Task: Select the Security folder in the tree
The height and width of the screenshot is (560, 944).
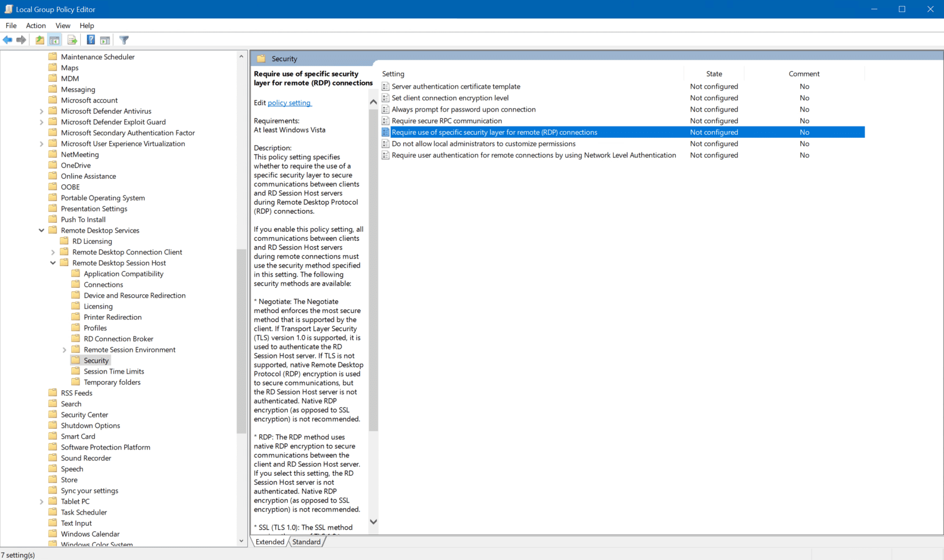Action: click(96, 360)
